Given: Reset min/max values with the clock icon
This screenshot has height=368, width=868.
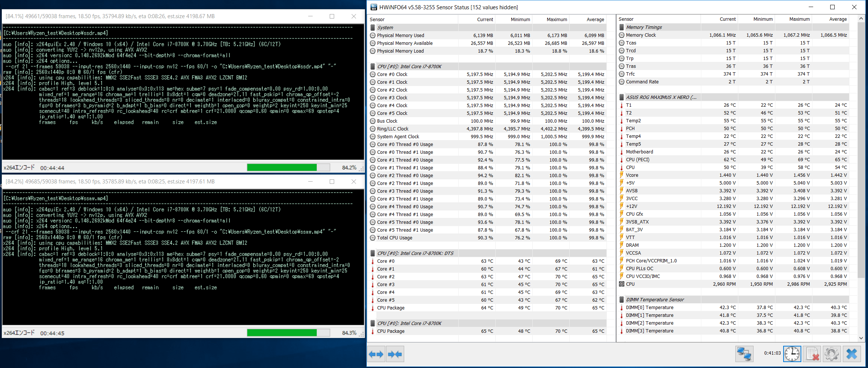Looking at the screenshot, I should point(792,354).
